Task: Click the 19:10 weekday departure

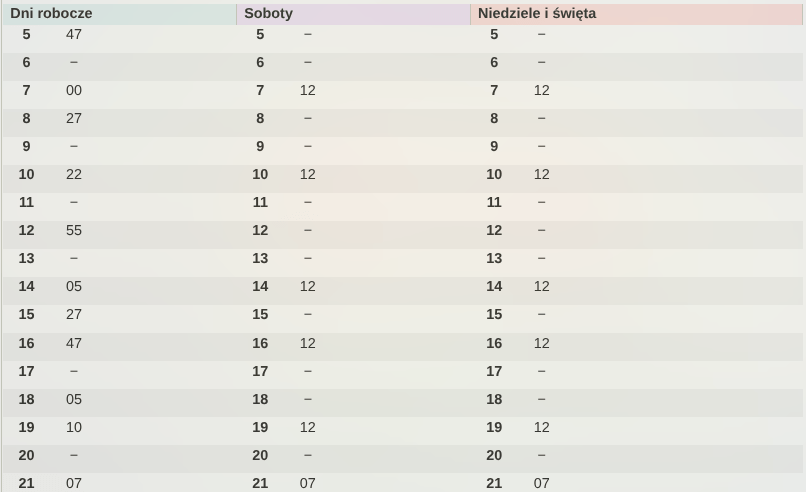Action: point(74,427)
